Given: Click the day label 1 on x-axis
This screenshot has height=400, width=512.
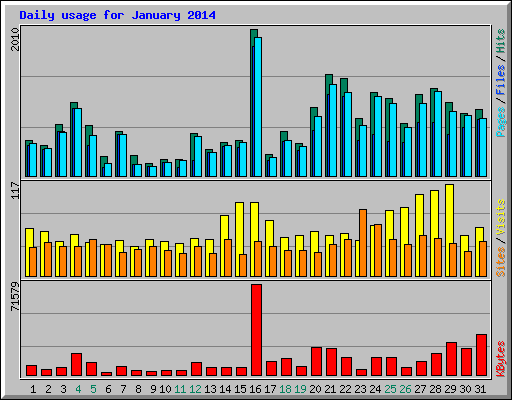Looking at the screenshot, I should click(x=33, y=389).
